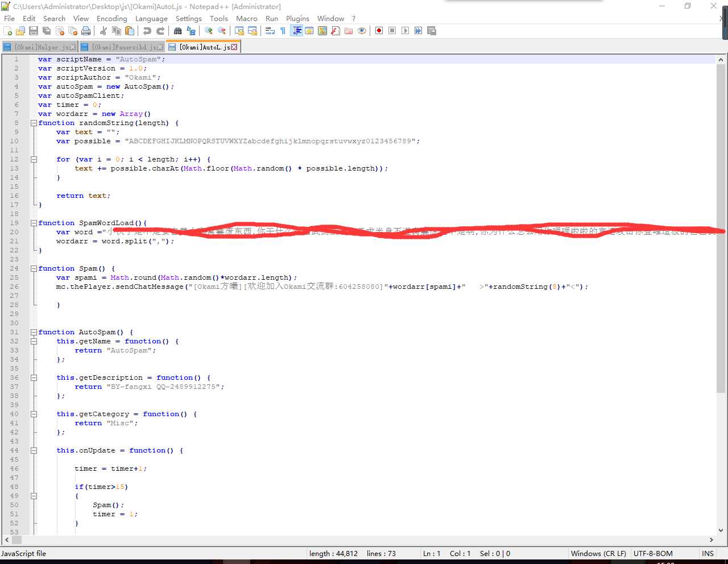The image size is (728, 564).
Task: Click the Print toolbar icon
Action: click(x=86, y=31)
